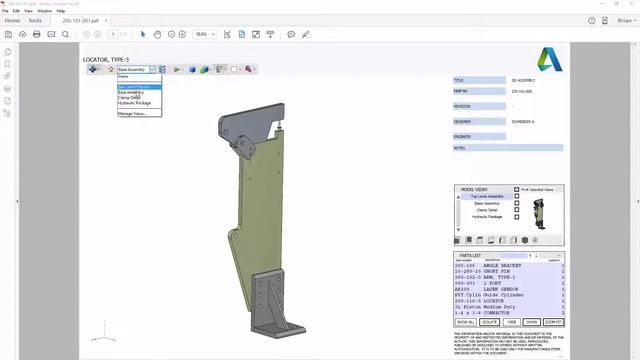
Task: Open the Page Thumbnails sidebar icon
Action: 7,52
